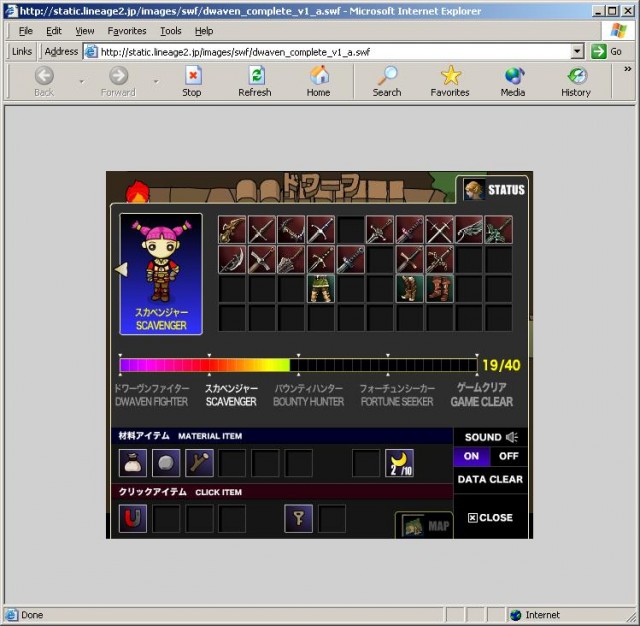Click the round stone material item
Screen dimensions: 640x626
pos(166,463)
